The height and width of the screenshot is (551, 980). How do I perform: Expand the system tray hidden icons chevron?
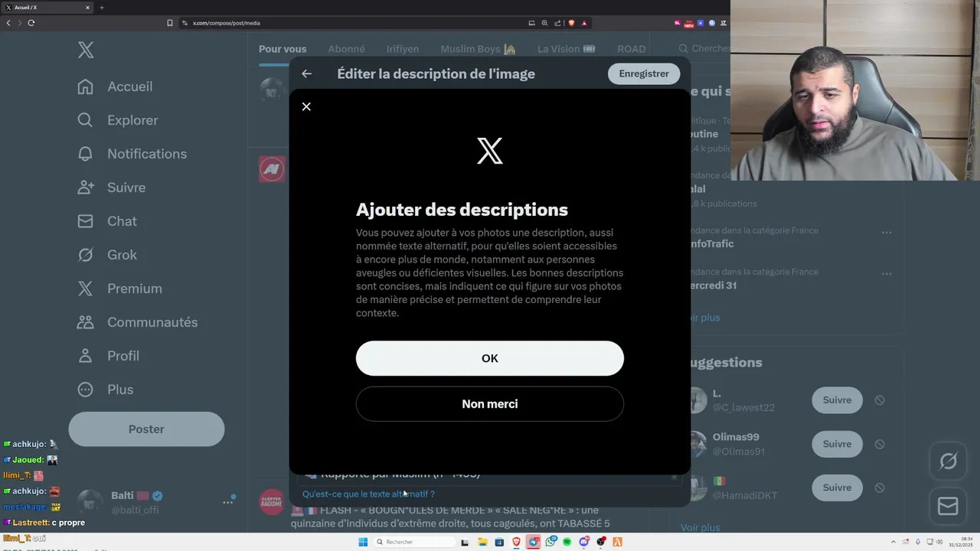(x=893, y=542)
